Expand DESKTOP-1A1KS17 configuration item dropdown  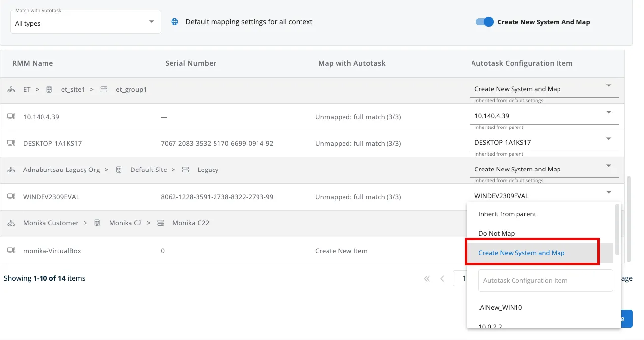click(x=608, y=139)
